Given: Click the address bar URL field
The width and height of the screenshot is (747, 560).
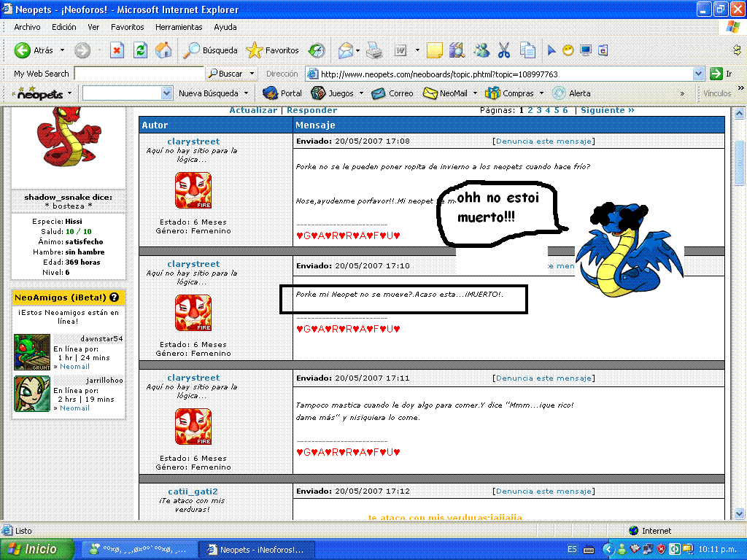Looking at the screenshot, I should 505,74.
